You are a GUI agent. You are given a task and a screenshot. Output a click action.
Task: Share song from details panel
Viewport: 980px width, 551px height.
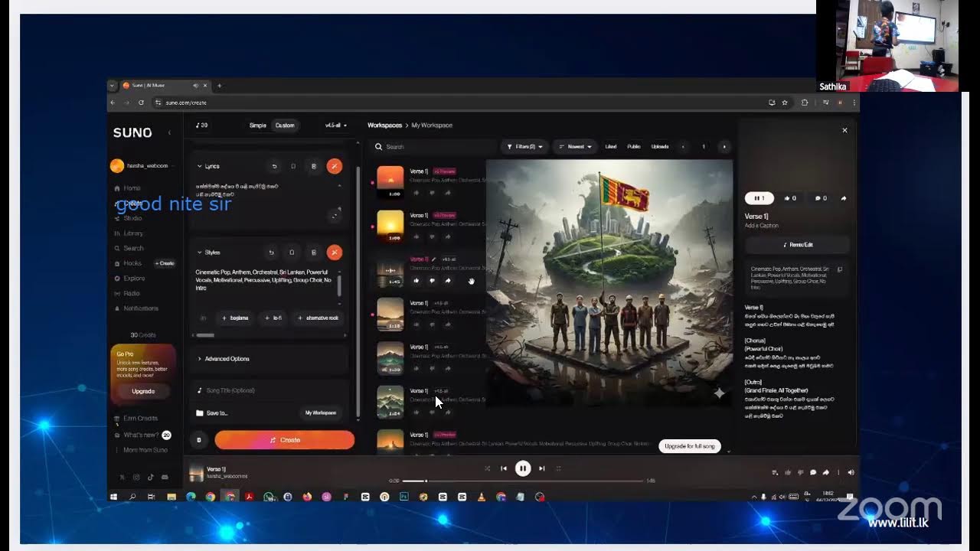(x=844, y=198)
